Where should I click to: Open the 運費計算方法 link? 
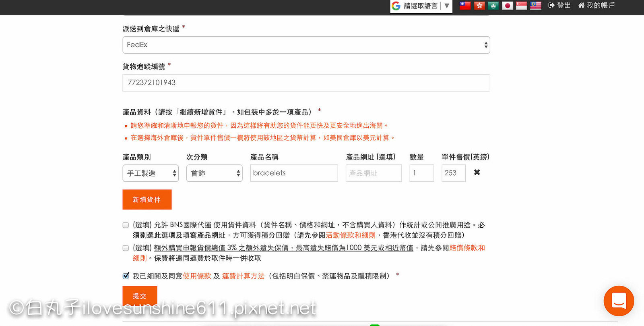tap(243, 276)
